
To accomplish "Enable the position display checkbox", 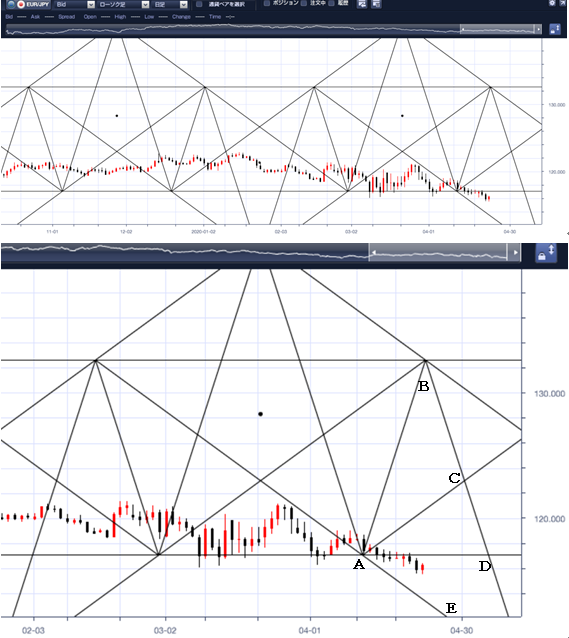I will click(267, 3).
